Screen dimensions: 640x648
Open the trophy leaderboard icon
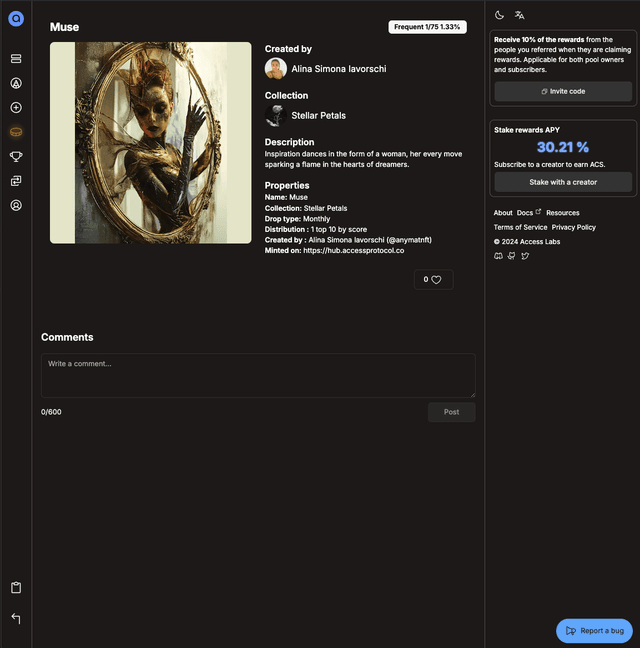(x=16, y=156)
